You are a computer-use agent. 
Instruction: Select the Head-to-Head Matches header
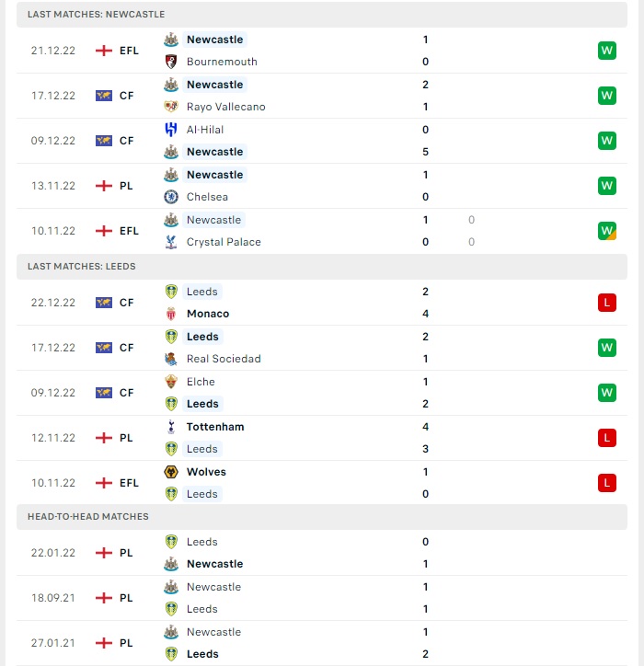pos(322,516)
